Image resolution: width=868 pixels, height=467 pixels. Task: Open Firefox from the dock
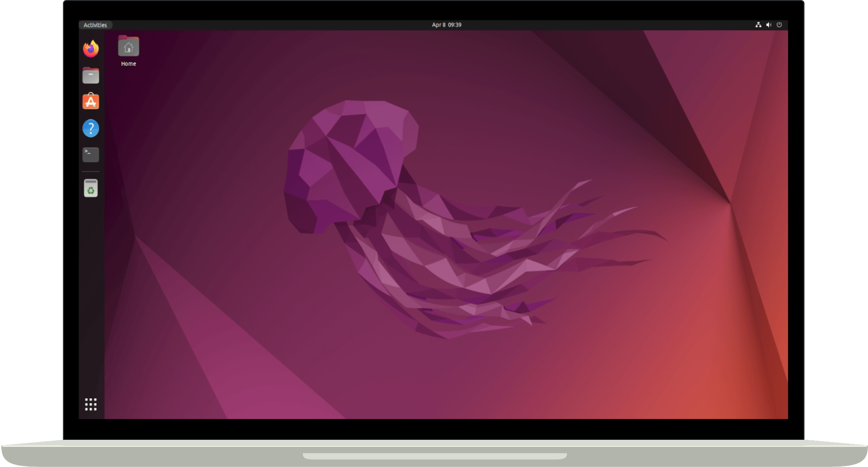tap(91, 49)
